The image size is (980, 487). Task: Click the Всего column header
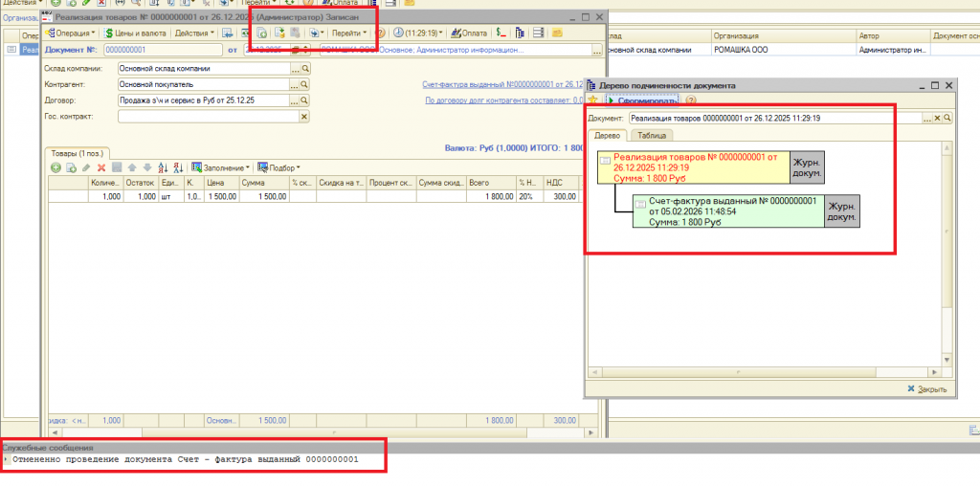tap(492, 183)
